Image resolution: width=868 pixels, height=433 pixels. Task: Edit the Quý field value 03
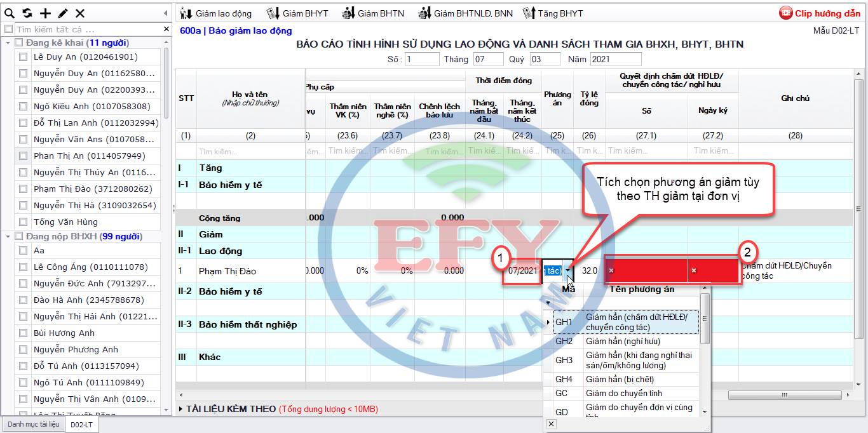click(x=545, y=59)
